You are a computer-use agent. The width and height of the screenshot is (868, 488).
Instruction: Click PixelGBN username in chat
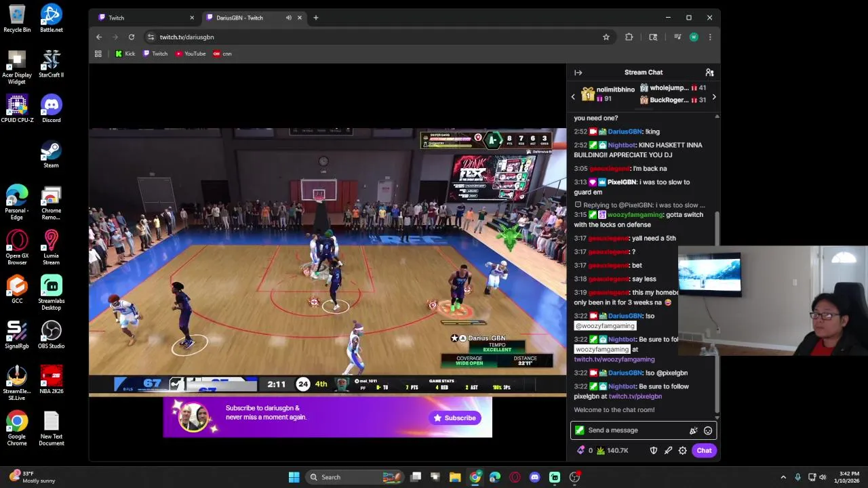[x=621, y=182]
